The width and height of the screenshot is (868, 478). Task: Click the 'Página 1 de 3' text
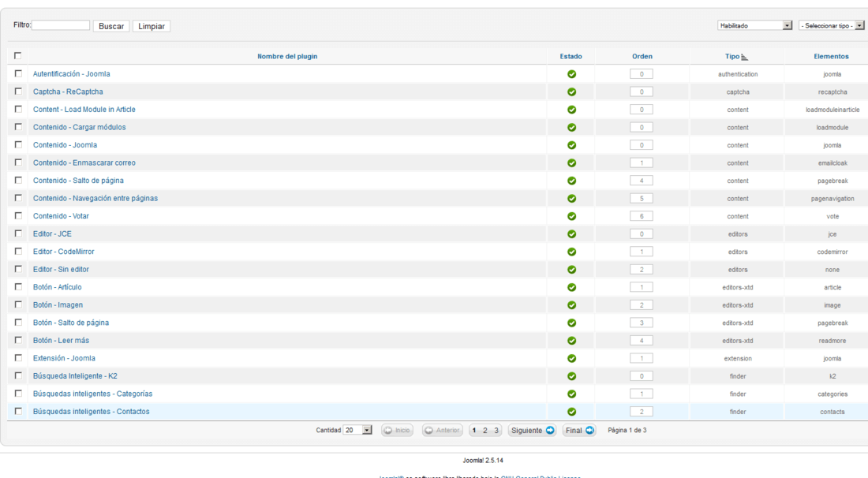coord(627,430)
